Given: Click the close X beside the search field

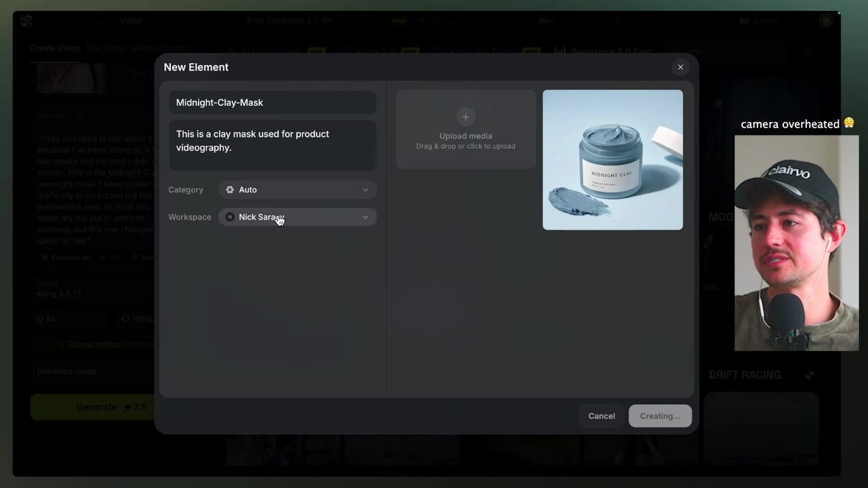Looking at the screenshot, I should (808, 51).
